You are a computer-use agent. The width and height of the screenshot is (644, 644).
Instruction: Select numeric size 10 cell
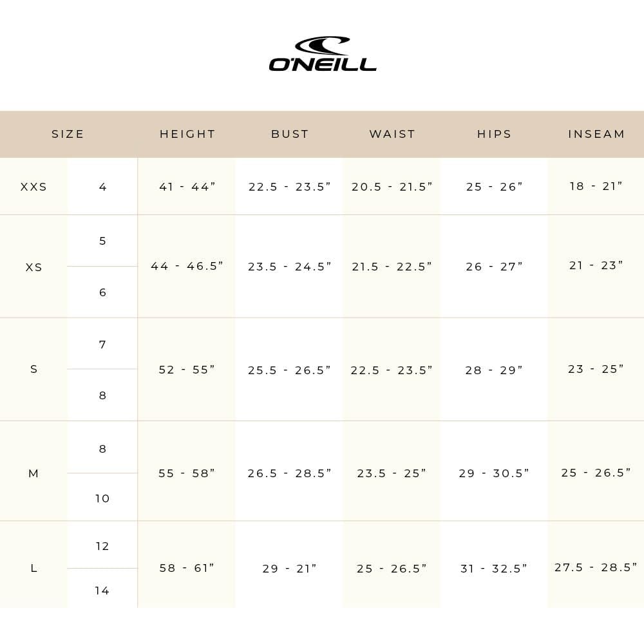(103, 498)
